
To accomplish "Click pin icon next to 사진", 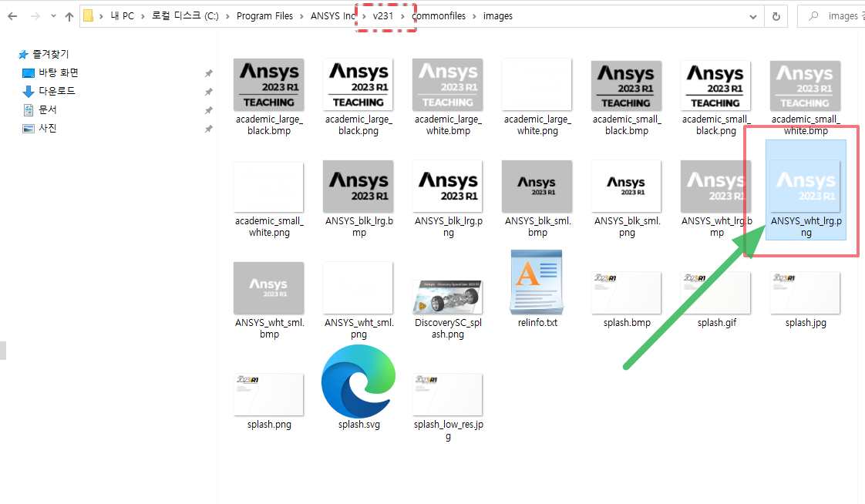I will coord(208,129).
